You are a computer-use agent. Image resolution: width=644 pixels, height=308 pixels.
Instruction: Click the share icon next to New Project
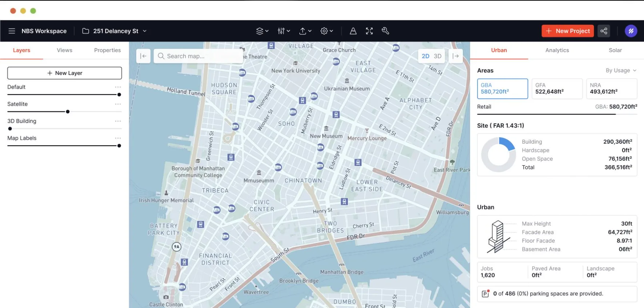(604, 31)
